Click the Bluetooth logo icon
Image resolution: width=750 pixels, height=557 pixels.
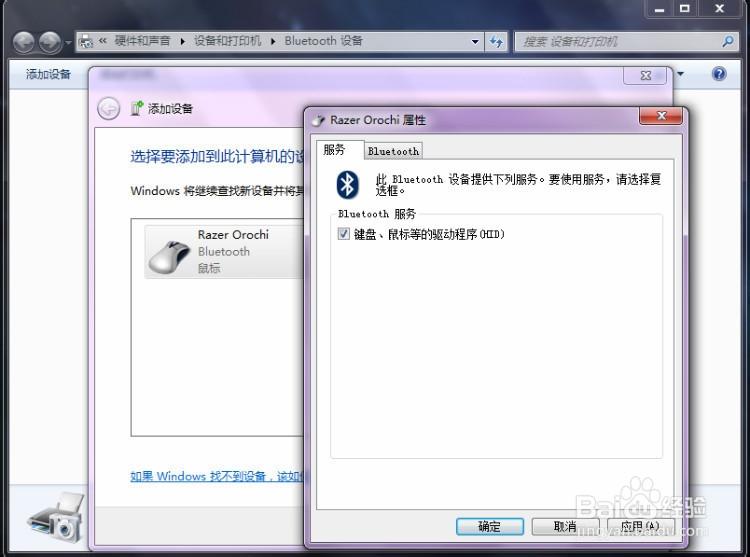[347, 185]
